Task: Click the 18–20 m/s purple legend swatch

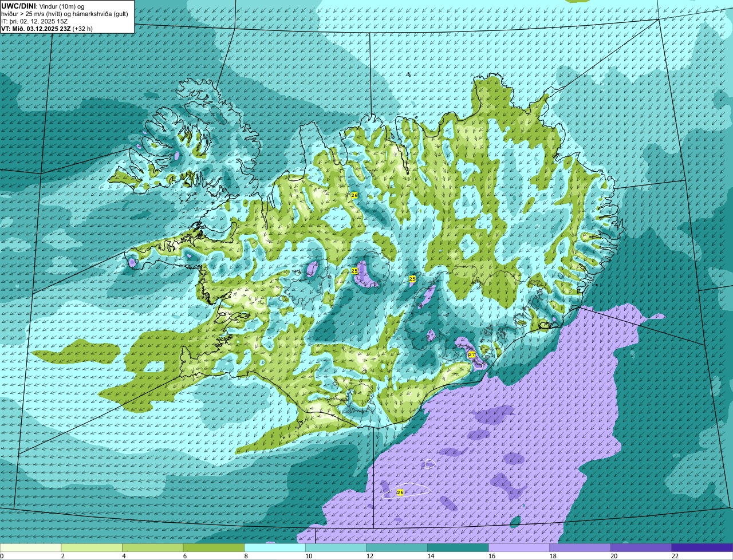Action: [580, 548]
